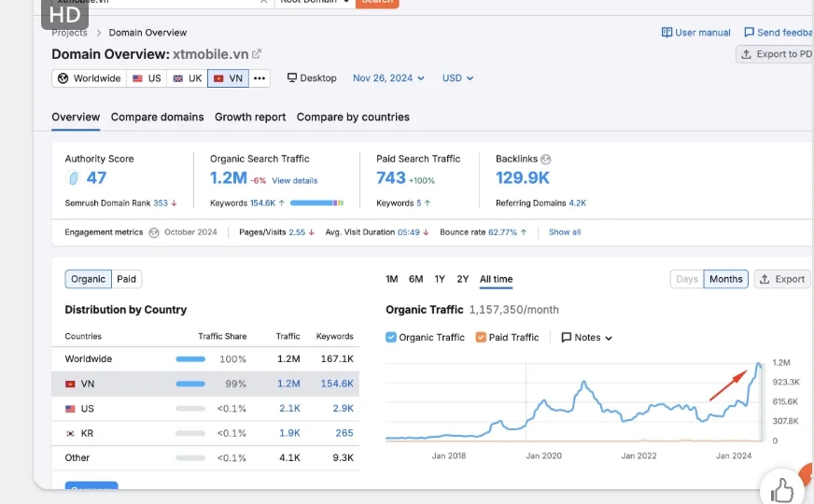Switch to Organic distribution toggle
This screenshot has width=814, height=504.
(89, 279)
